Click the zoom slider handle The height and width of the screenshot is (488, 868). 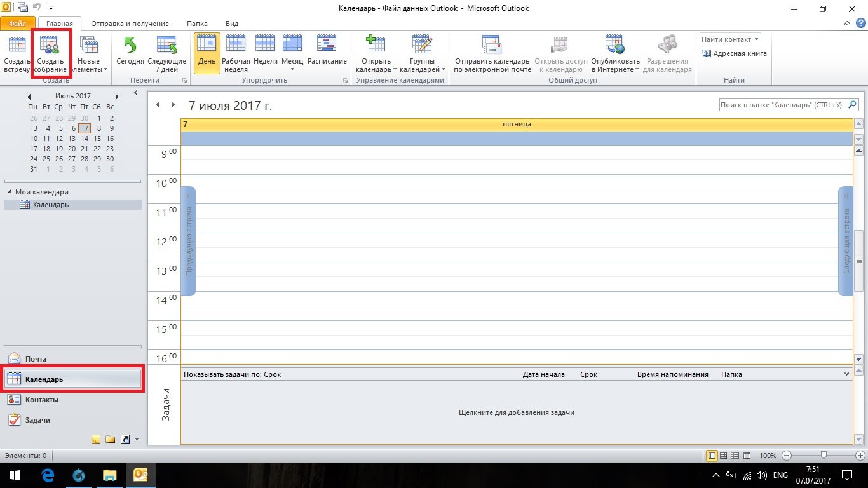point(824,456)
